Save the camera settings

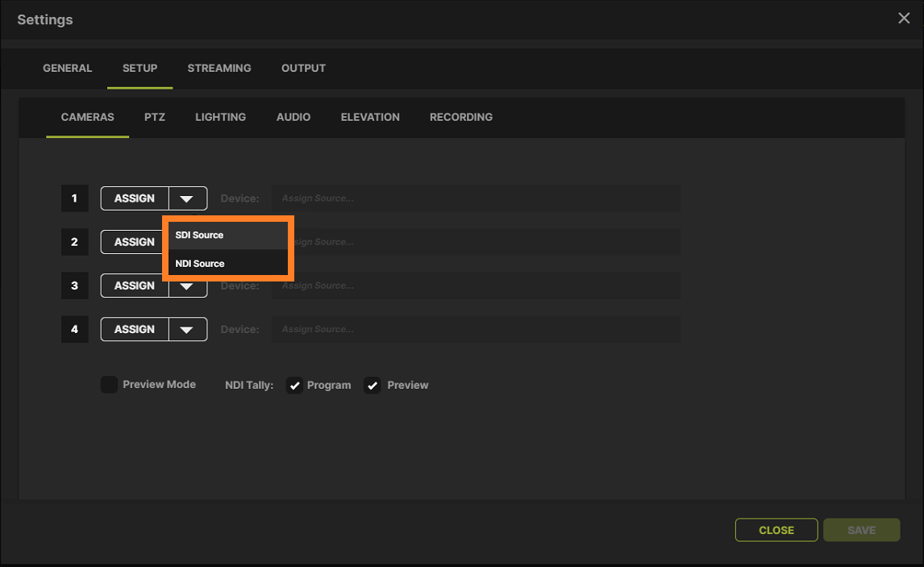click(861, 530)
